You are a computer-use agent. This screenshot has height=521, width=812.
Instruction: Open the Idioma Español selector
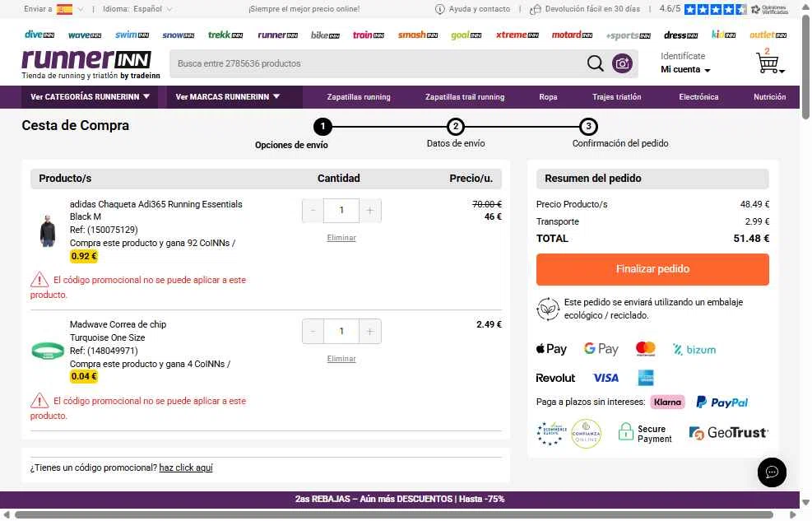click(x=137, y=9)
